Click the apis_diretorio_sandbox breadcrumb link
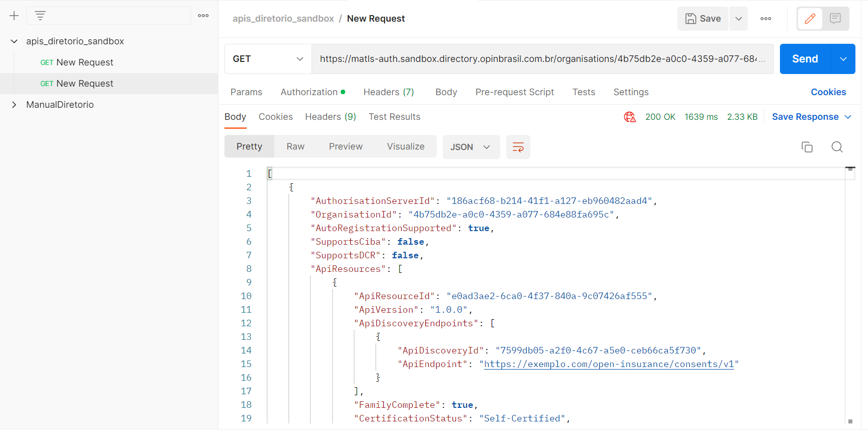The height and width of the screenshot is (431, 868). tap(283, 19)
